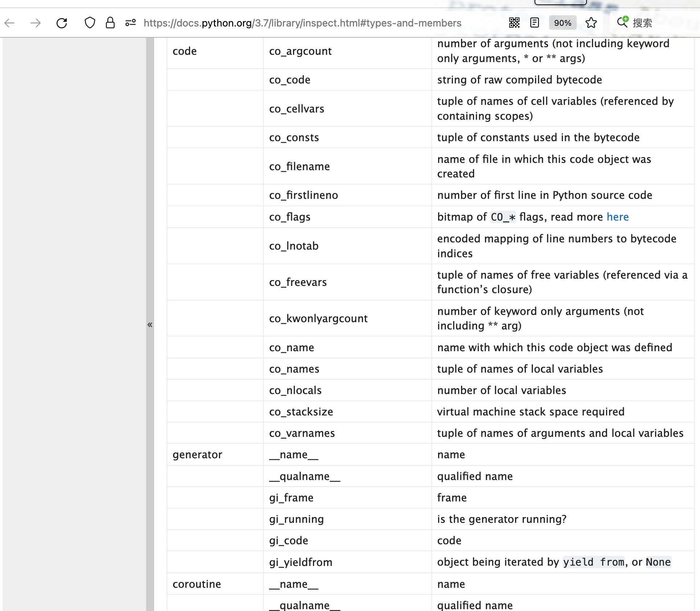Image resolution: width=700 pixels, height=611 pixels.
Task: Open site permissions icon in address bar
Action: point(131,23)
